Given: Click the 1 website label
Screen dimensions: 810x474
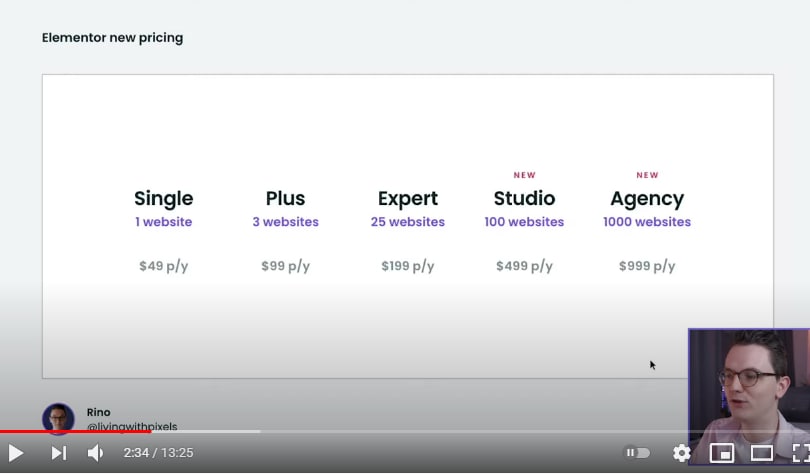Looking at the screenshot, I should (x=163, y=222).
